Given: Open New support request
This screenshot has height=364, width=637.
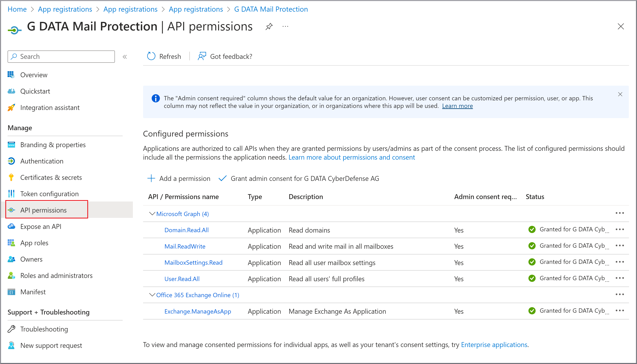Looking at the screenshot, I should tap(51, 345).
